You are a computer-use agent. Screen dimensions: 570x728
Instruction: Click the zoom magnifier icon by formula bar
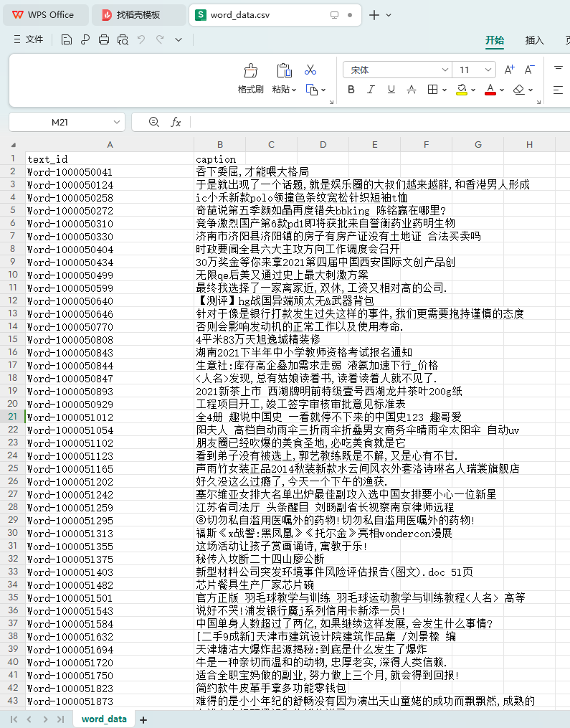click(154, 122)
